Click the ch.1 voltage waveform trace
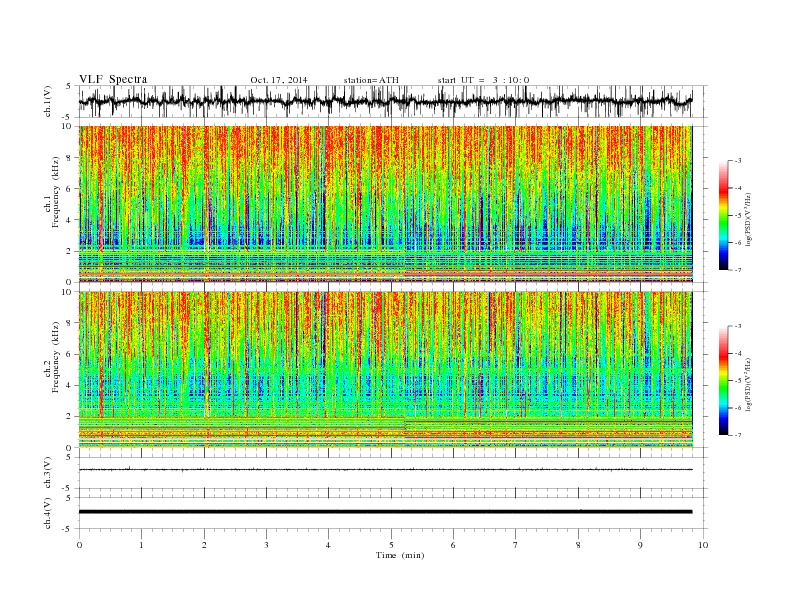The height and width of the screenshot is (612, 792). [x=385, y=101]
